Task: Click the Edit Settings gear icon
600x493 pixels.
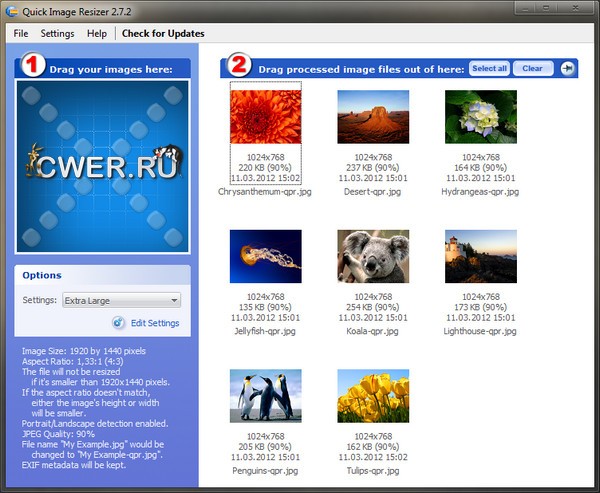Action: 118,323
